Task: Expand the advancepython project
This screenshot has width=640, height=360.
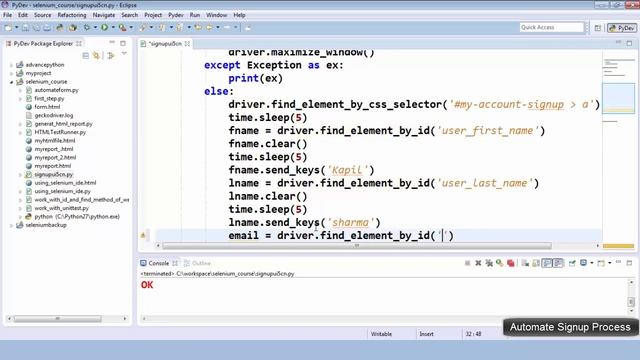Action: 11,64
